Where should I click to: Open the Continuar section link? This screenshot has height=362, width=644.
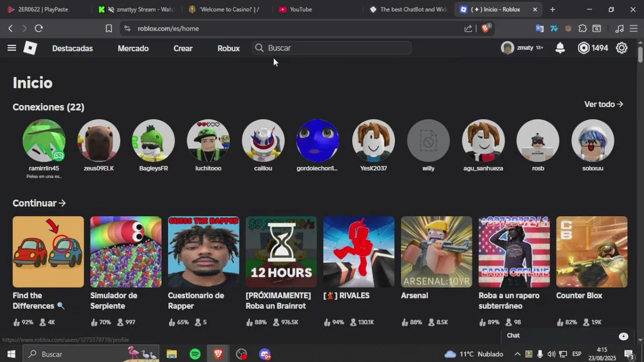[x=39, y=203]
